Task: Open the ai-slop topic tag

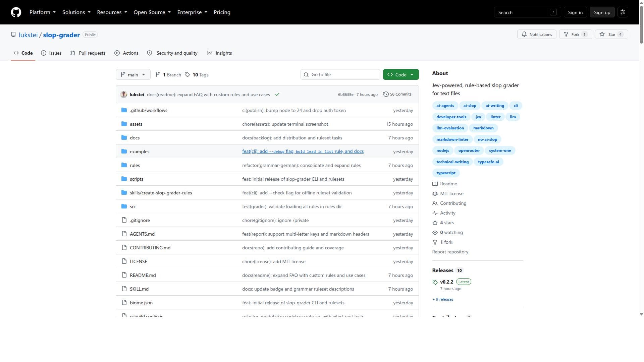Action: (x=470, y=106)
